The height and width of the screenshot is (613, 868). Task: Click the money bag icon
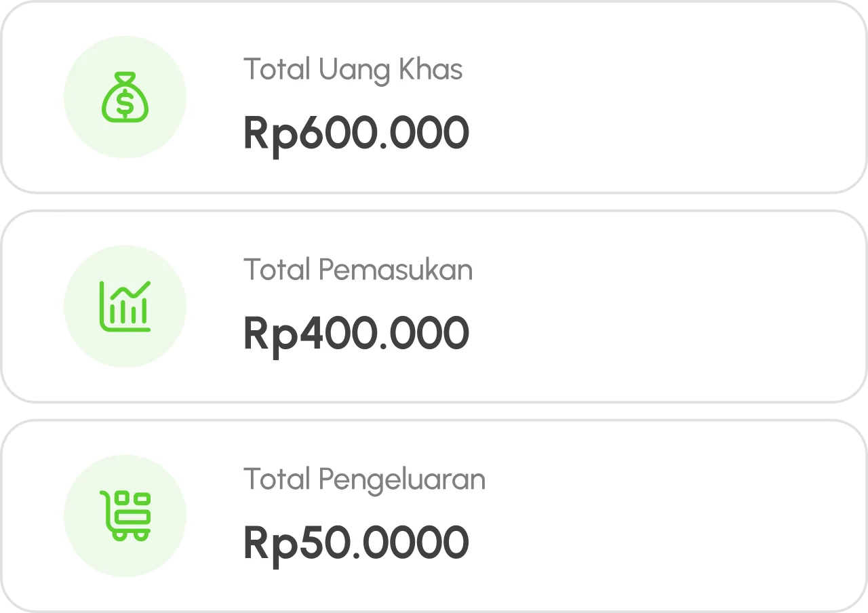pyautogui.click(x=125, y=98)
